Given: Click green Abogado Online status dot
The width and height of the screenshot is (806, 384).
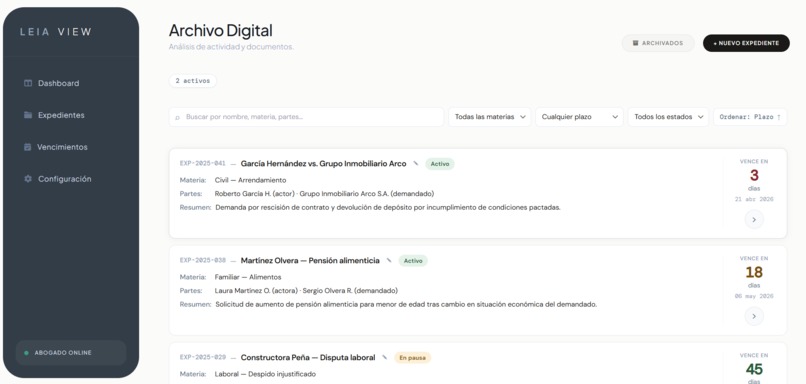Looking at the screenshot, I should click(26, 353).
